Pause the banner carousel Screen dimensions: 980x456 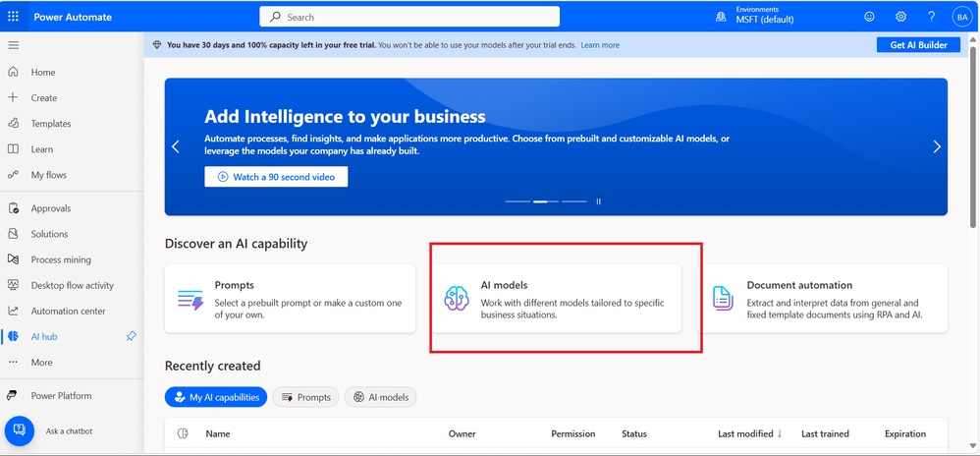click(598, 201)
